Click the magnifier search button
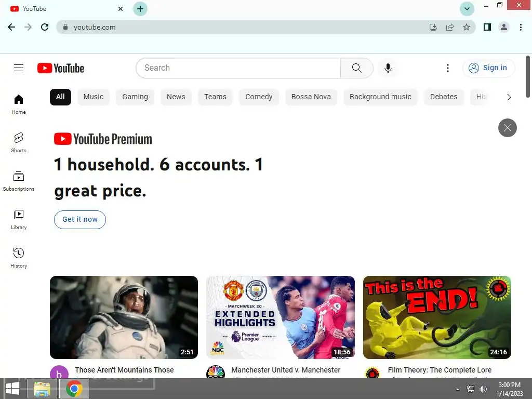The width and height of the screenshot is (532, 399). [356, 68]
